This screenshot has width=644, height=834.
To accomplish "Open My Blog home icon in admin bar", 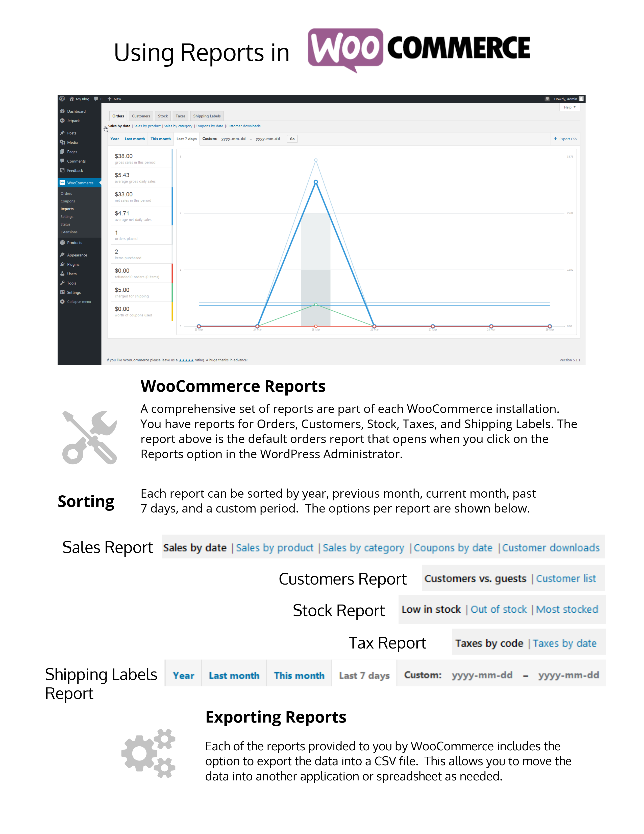I will tap(71, 99).
